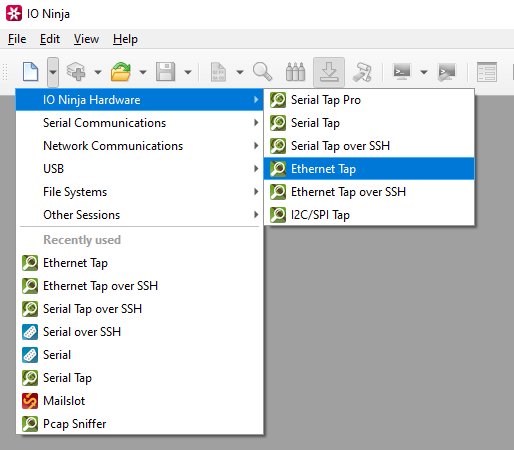Click the second terminal transmit icon
Viewport: 514px width, 450px height.
tap(446, 72)
